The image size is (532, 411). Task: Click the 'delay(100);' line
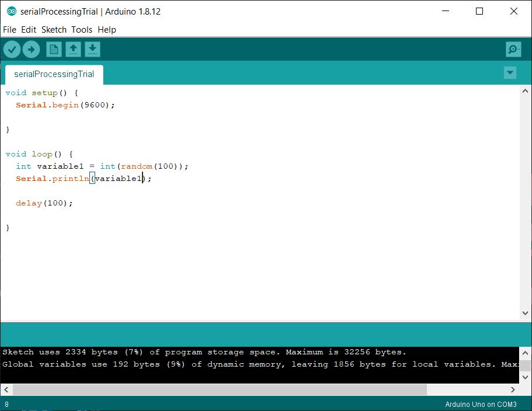tap(44, 203)
